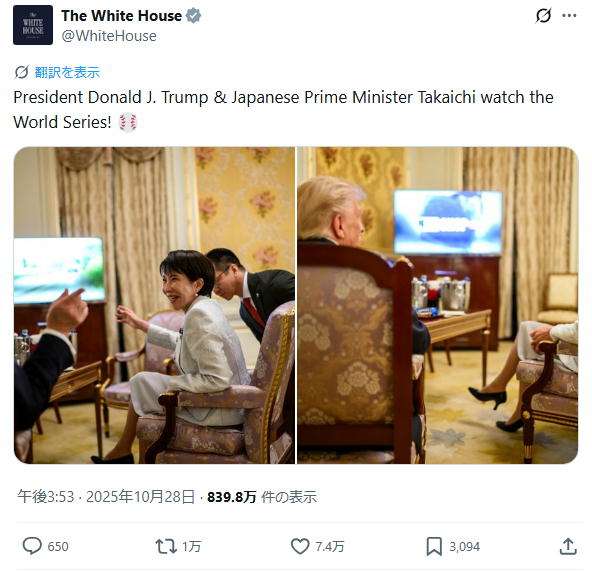
Task: Open the three-dots more options menu
Action: [x=569, y=15]
